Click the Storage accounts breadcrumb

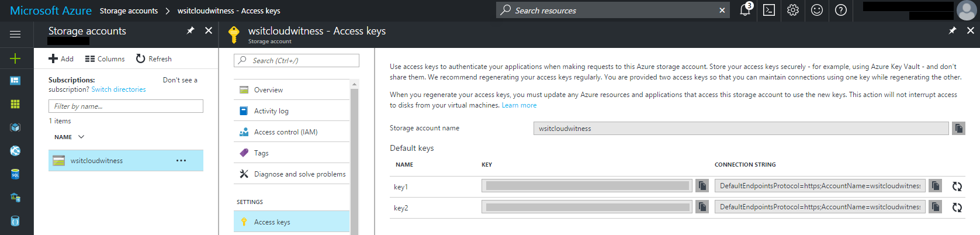(129, 11)
